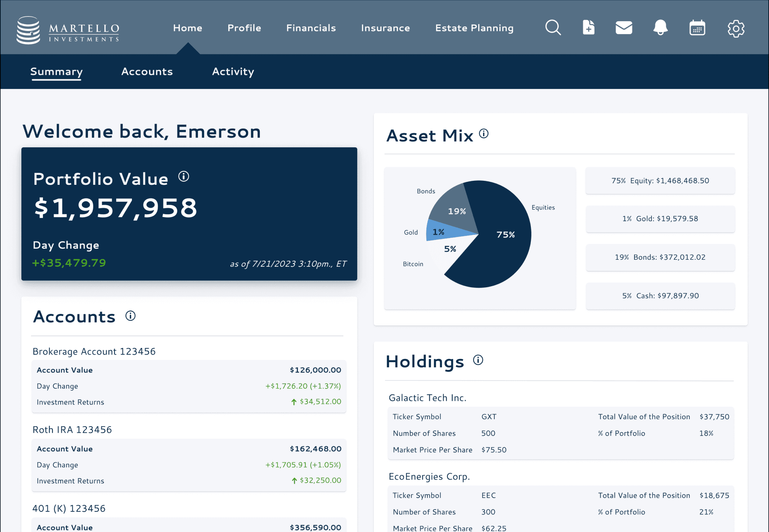Select the 75% Equity allocation card

coord(660,181)
